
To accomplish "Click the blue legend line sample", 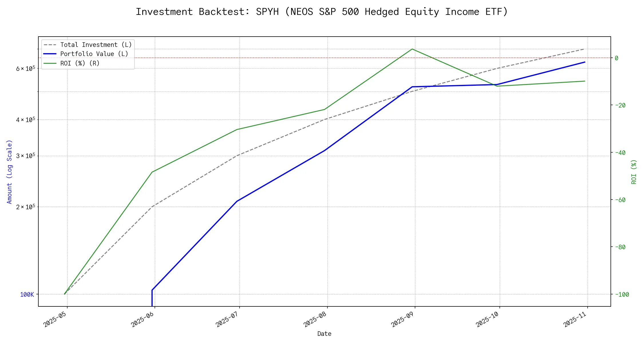I will (50, 54).
